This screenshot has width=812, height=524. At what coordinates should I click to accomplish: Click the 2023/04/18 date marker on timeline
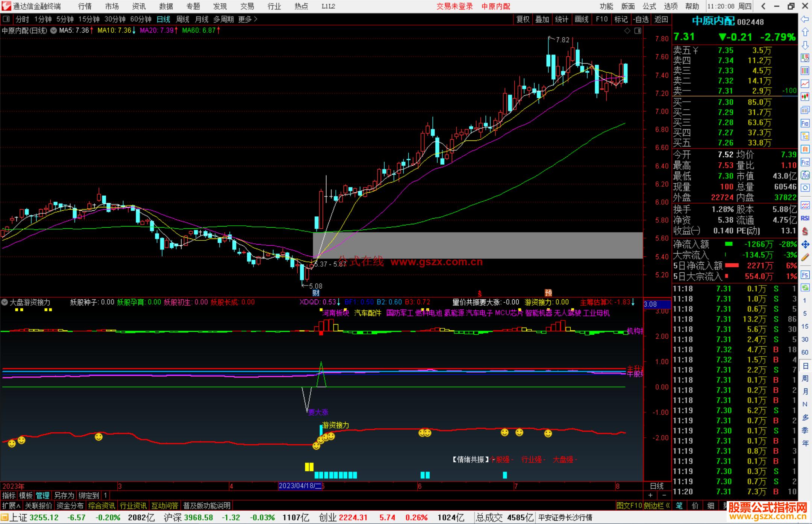pyautogui.click(x=300, y=486)
